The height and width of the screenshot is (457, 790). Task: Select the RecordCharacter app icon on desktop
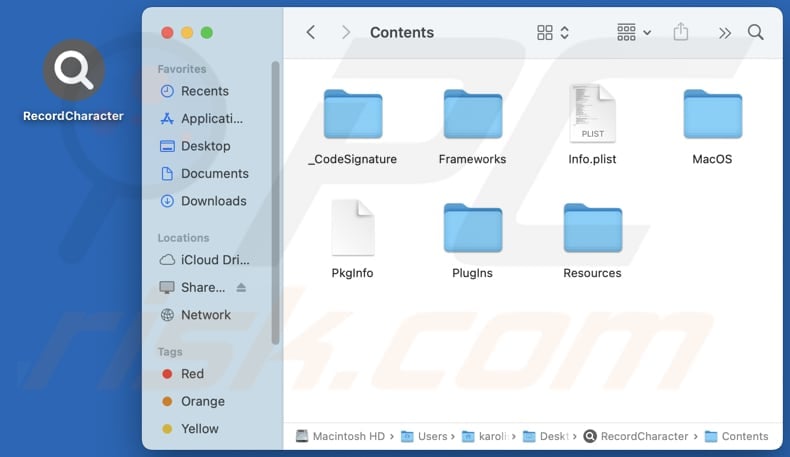coord(74,70)
